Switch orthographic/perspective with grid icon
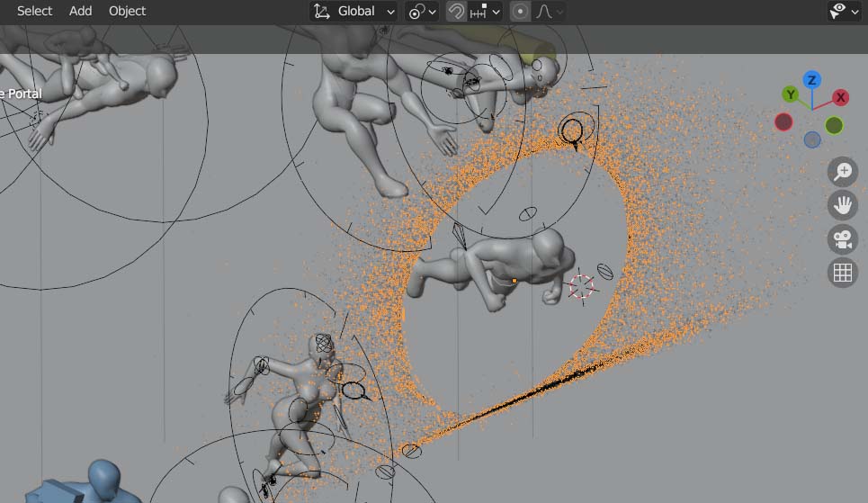This screenshot has width=868, height=503. coord(843,274)
